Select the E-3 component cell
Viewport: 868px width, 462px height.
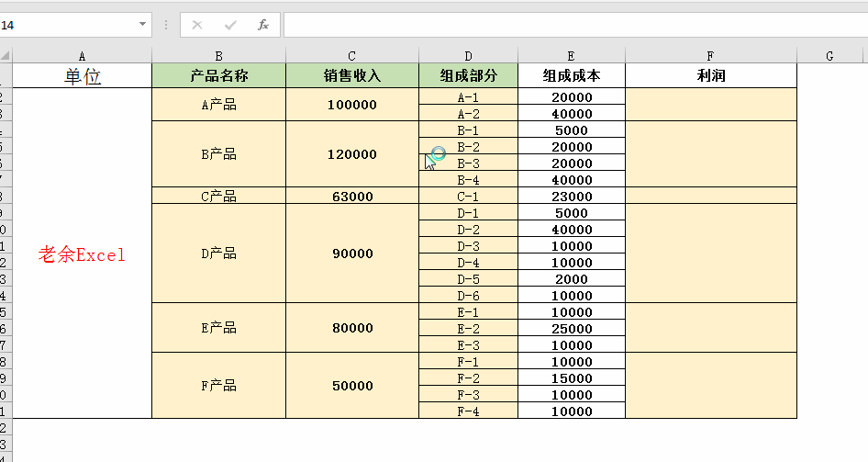pyautogui.click(x=468, y=344)
